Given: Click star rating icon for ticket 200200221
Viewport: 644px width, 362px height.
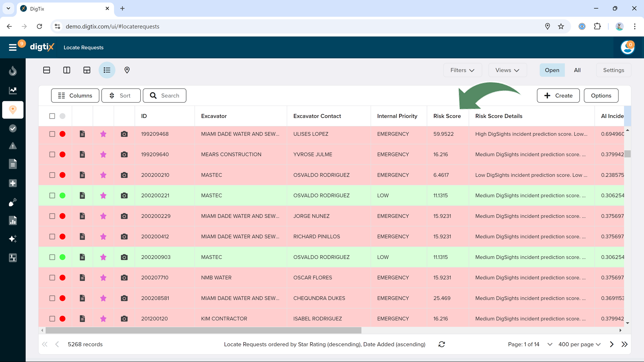Looking at the screenshot, I should [103, 195].
